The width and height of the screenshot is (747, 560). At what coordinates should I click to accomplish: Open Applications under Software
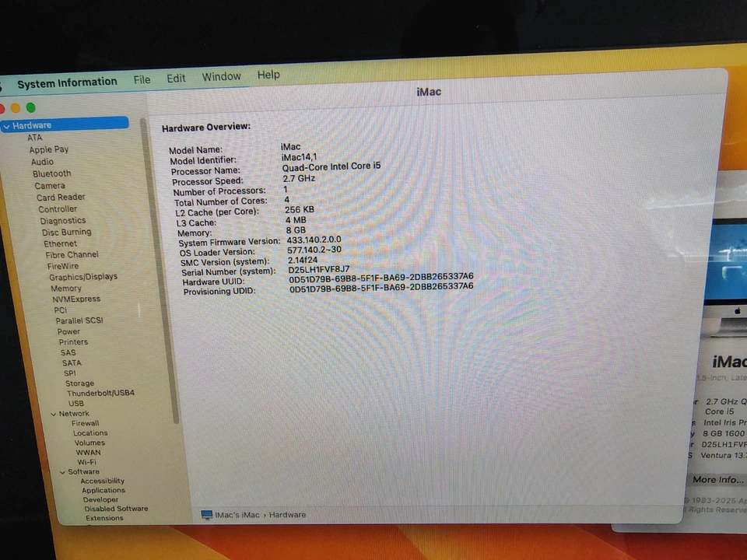[x=102, y=490]
